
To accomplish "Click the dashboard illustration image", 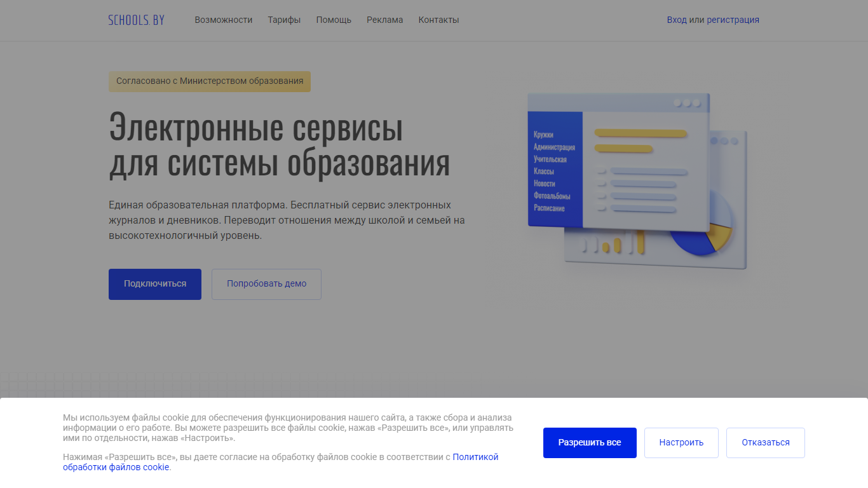I will click(x=637, y=181).
